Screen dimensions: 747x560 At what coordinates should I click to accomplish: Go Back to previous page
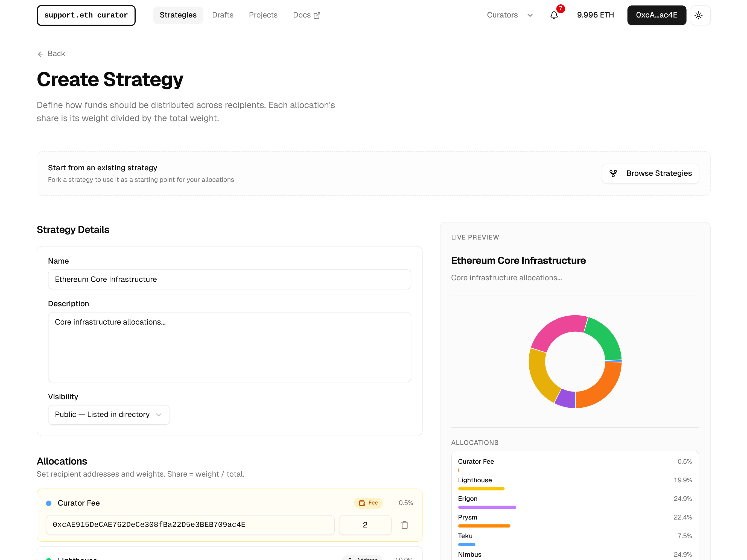coord(51,54)
